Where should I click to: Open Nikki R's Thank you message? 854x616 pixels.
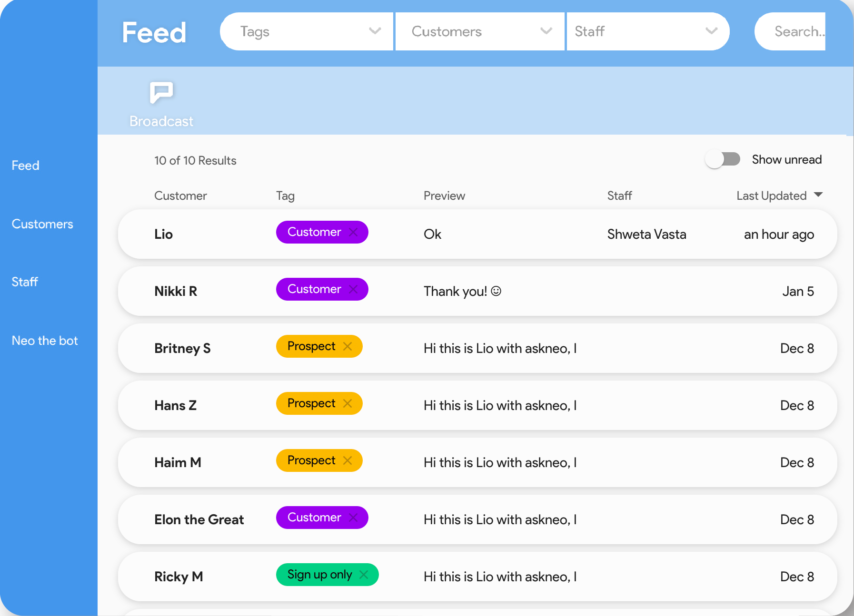coord(462,291)
